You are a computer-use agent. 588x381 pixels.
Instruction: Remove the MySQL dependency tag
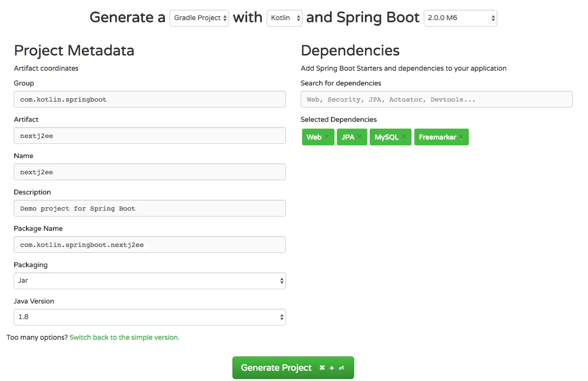coord(404,137)
